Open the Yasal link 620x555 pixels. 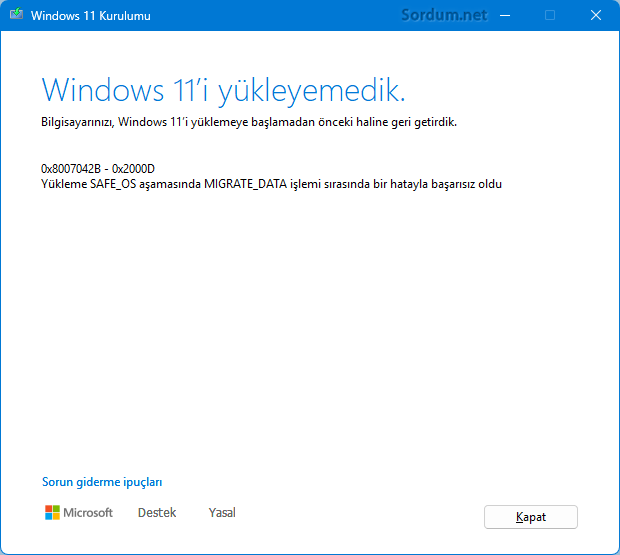point(222,512)
